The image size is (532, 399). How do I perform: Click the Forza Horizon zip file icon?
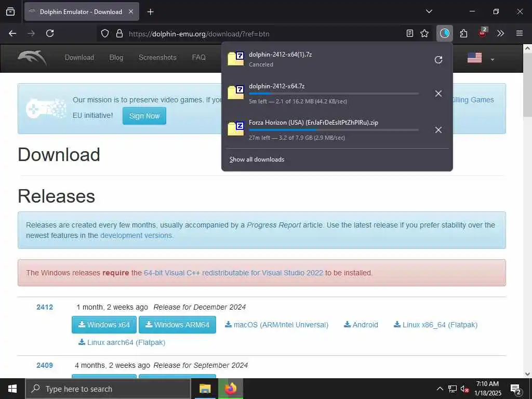pyautogui.click(x=236, y=129)
